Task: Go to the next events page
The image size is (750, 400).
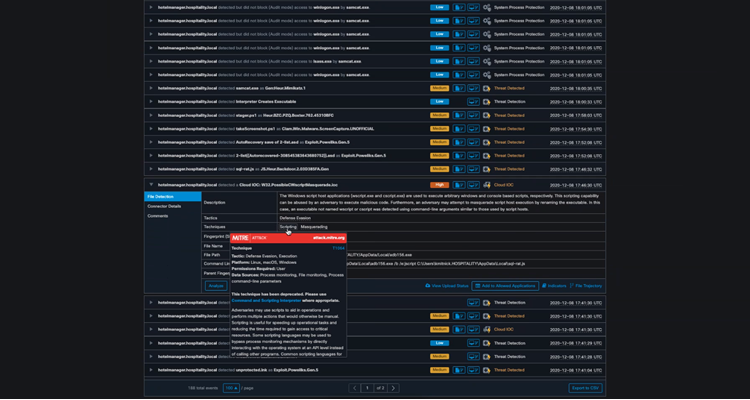Action: (393, 388)
